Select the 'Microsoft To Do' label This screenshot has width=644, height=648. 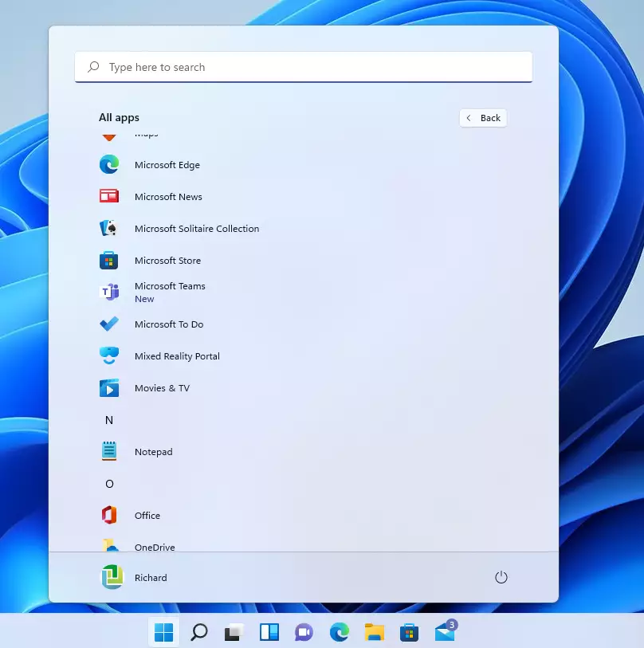coord(169,324)
